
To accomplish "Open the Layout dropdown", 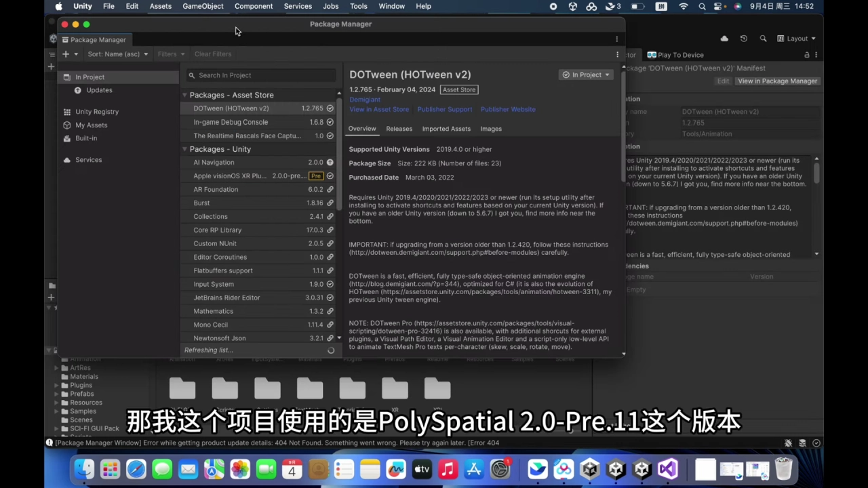I will tap(797, 39).
